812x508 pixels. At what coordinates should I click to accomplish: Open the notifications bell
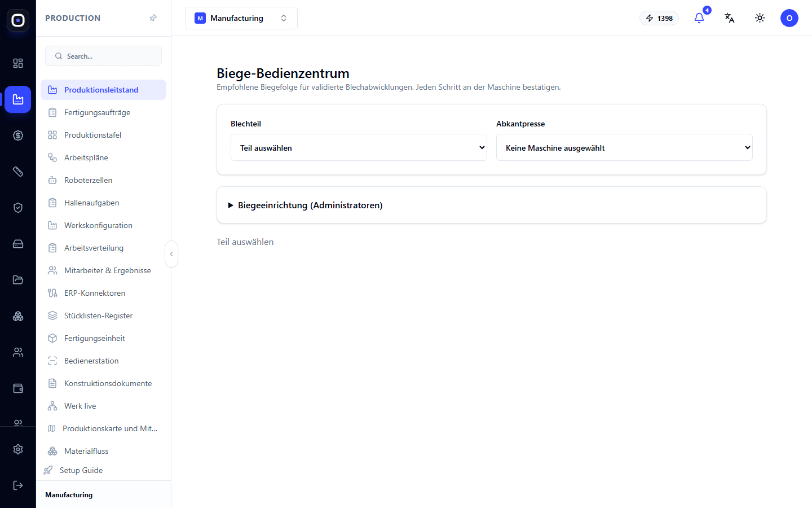click(699, 18)
